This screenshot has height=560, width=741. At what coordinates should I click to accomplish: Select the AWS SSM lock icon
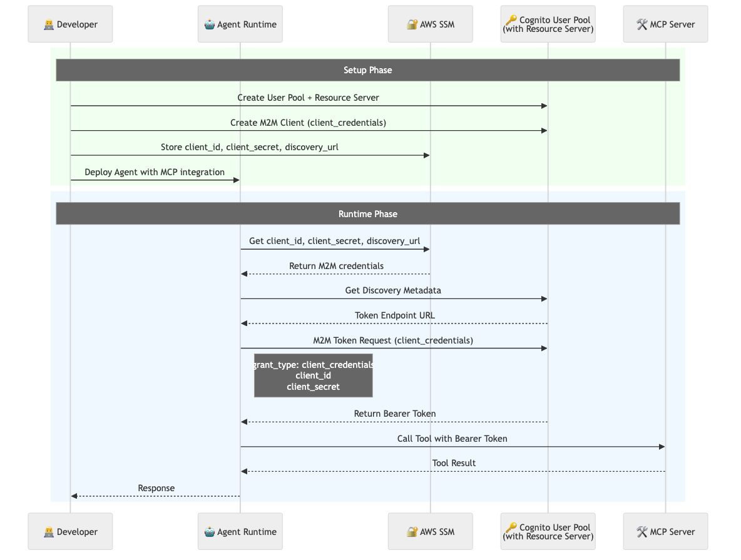411,24
